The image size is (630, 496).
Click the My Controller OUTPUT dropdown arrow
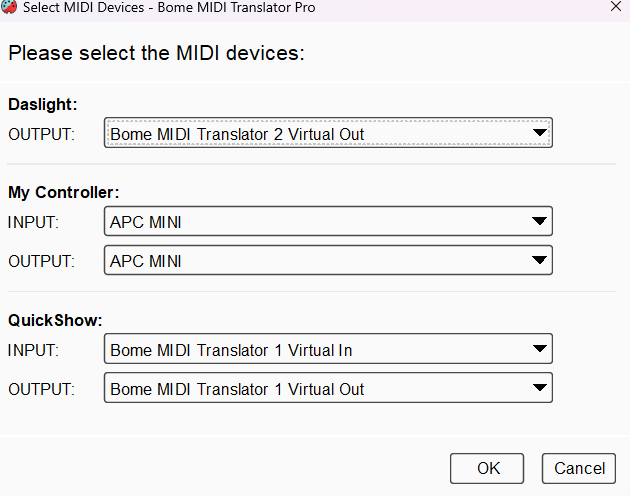tap(540, 261)
